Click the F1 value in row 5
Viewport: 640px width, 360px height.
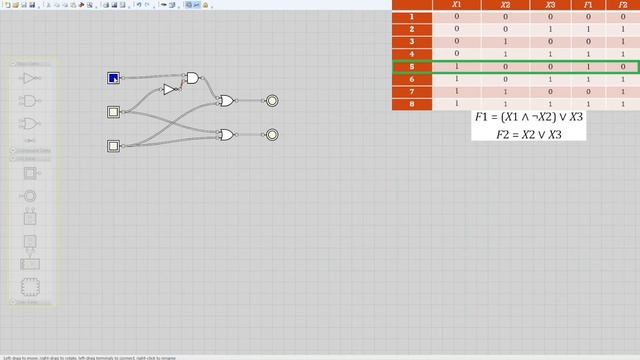pos(588,67)
